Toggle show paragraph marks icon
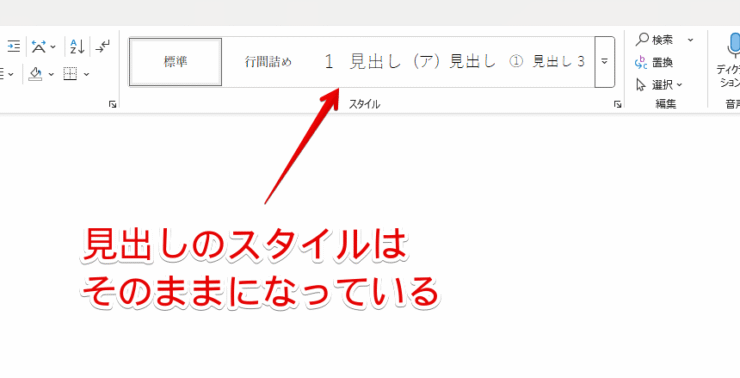This screenshot has width=740, height=378. click(x=103, y=46)
